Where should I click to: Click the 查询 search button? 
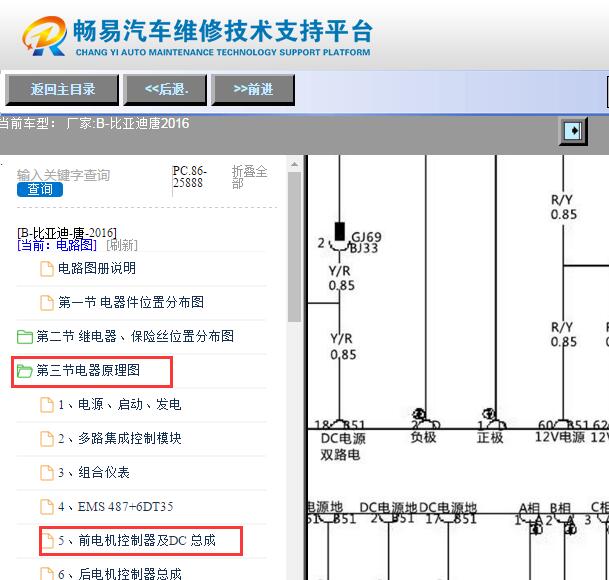pyautogui.click(x=40, y=189)
